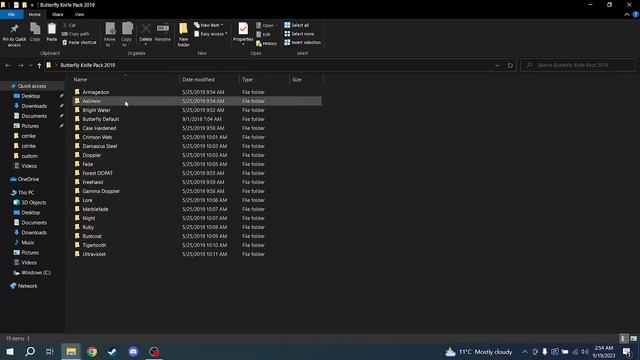Click the Search Butterfly Knife Pack field

578,65
